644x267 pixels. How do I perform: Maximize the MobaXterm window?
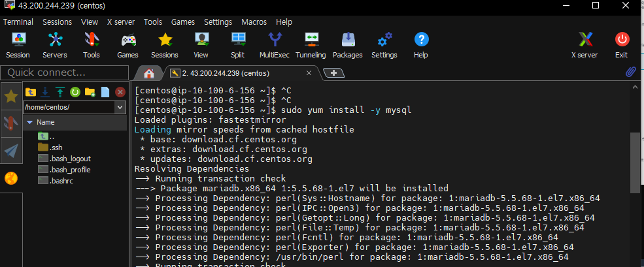[x=595, y=6]
